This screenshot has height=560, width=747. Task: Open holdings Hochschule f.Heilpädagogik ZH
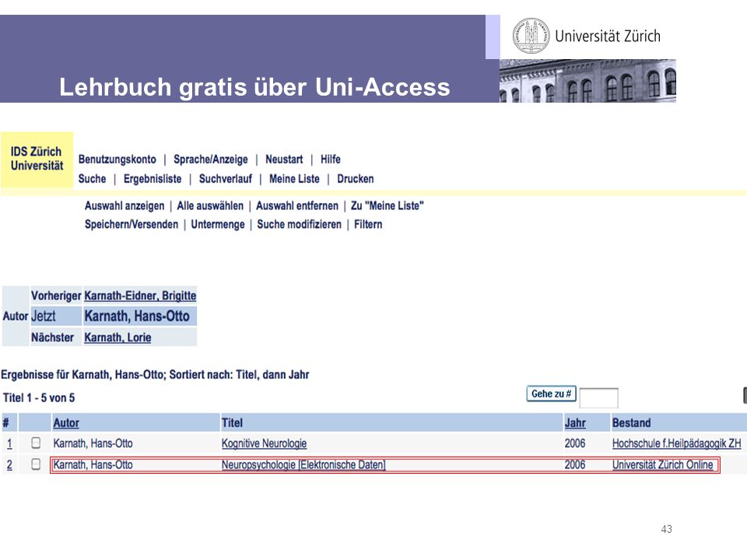click(676, 444)
